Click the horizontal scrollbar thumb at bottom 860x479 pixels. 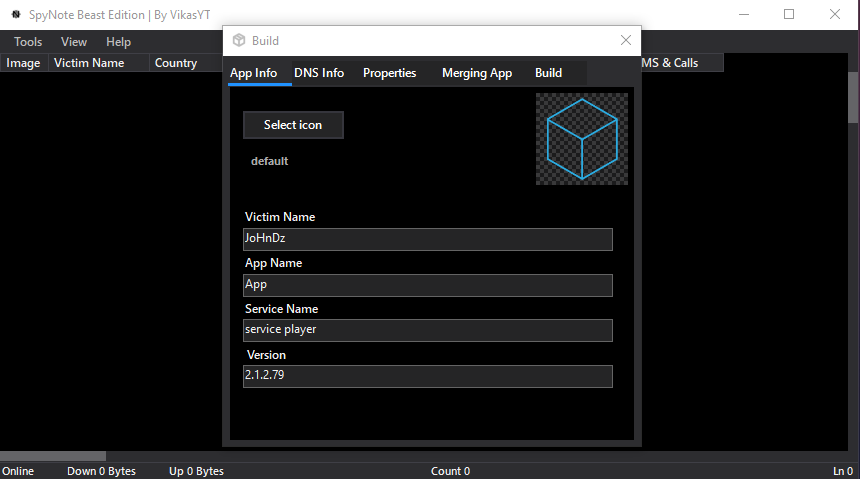coord(53,457)
